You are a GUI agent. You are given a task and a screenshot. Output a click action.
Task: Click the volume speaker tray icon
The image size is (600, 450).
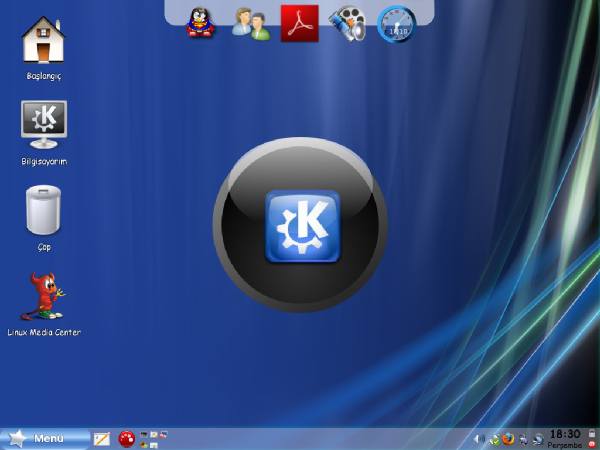479,439
